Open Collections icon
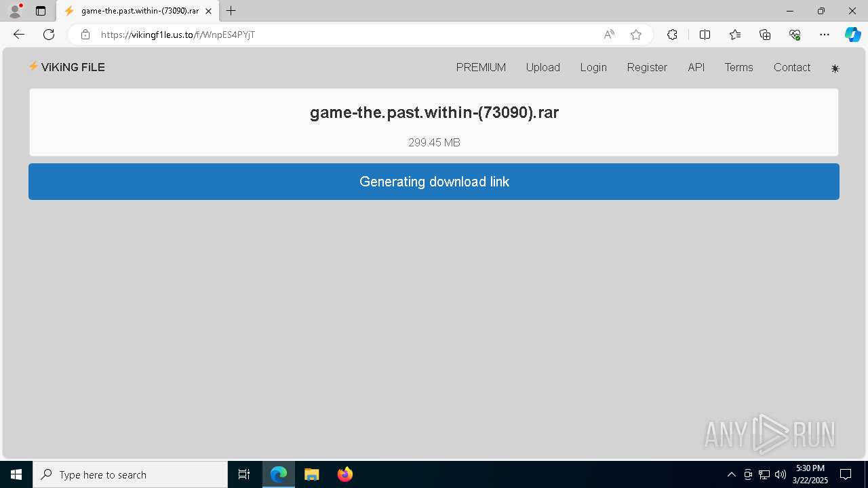 [765, 35]
